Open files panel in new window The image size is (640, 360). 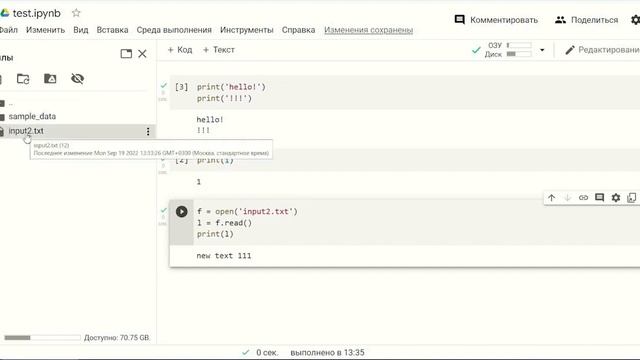coord(126,53)
